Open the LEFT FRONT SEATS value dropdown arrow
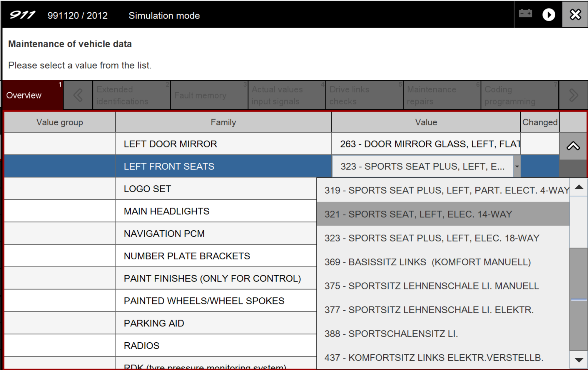 point(517,166)
